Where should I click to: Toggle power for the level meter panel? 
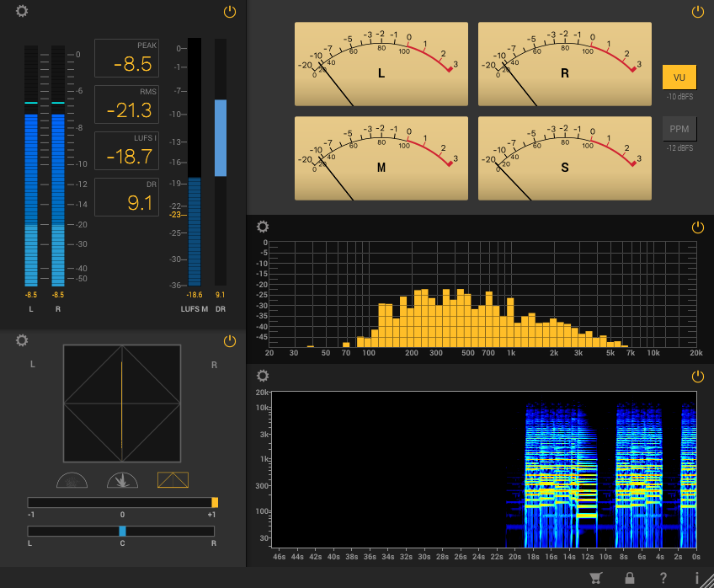(230, 12)
